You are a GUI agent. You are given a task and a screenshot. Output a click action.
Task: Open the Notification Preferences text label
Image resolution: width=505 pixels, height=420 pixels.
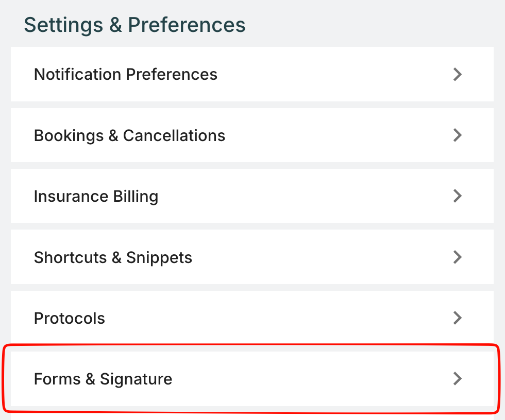[125, 75]
